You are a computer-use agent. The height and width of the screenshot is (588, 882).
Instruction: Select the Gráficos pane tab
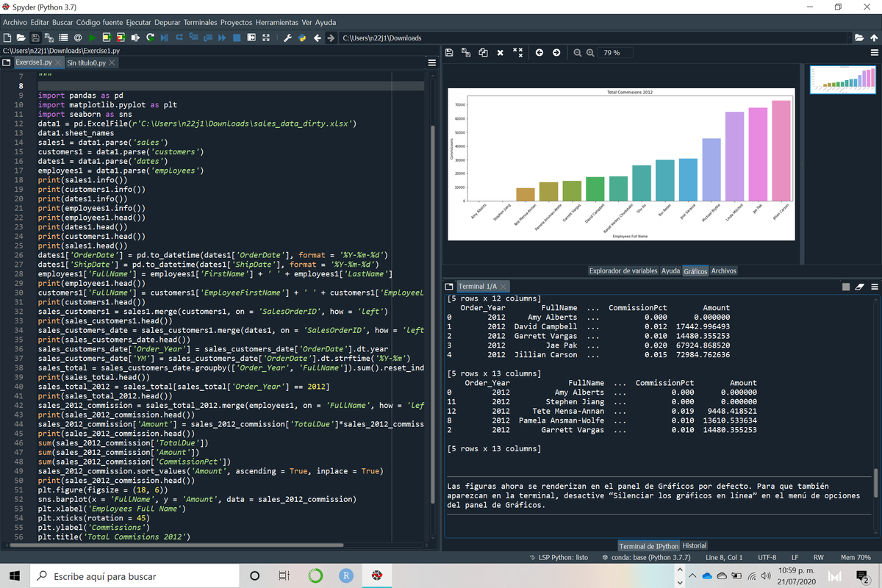pyautogui.click(x=695, y=270)
